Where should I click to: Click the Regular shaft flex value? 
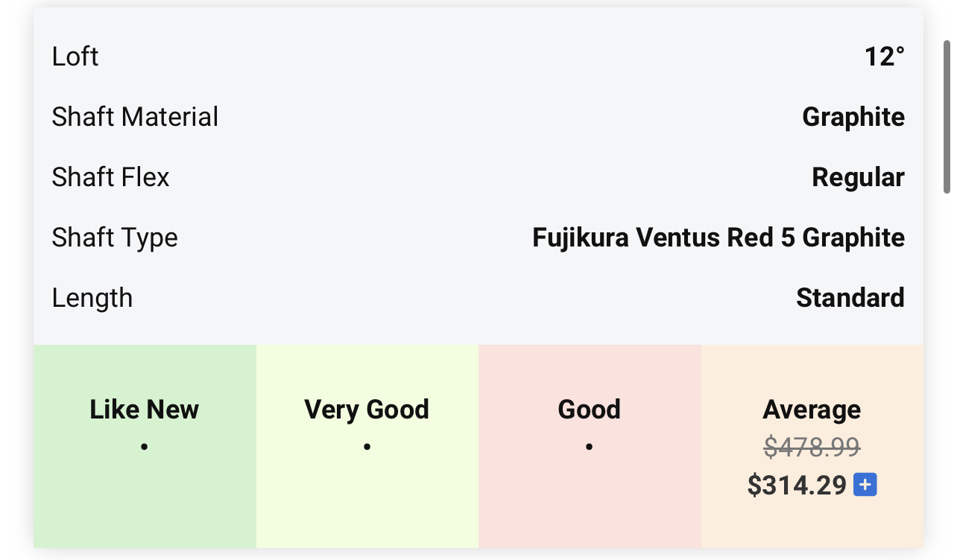point(858,177)
